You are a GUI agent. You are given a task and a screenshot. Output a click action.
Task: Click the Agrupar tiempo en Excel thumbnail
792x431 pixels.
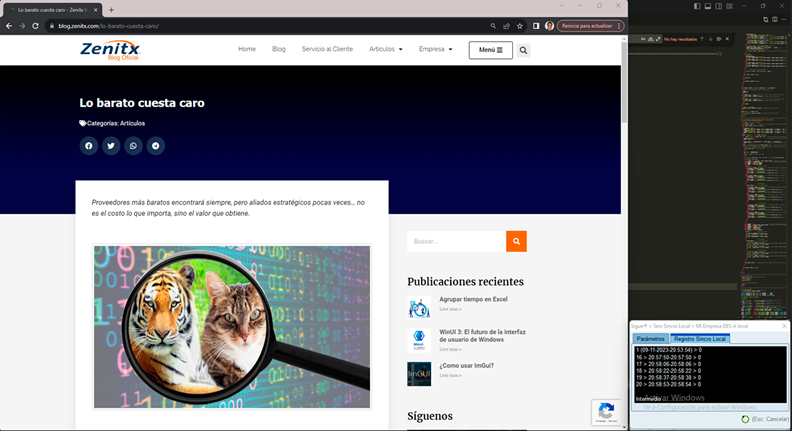[x=419, y=308]
